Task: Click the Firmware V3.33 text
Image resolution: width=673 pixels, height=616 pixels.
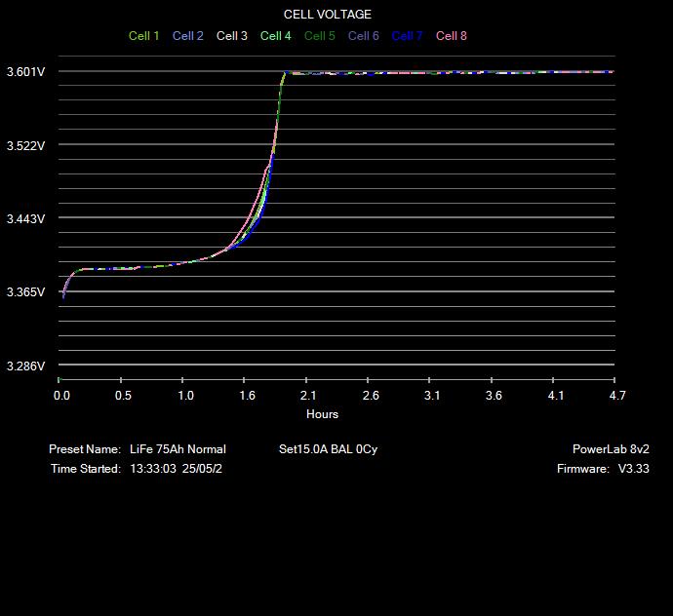Action: (x=603, y=469)
